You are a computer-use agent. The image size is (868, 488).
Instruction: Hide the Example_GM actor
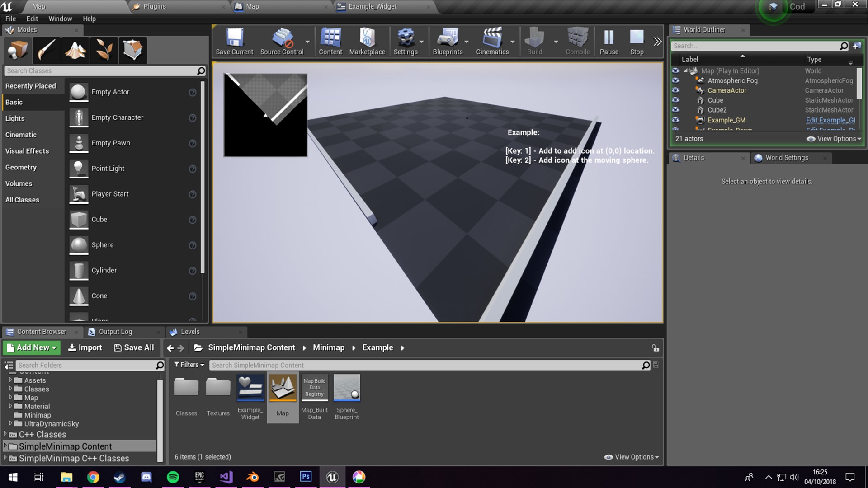click(675, 120)
